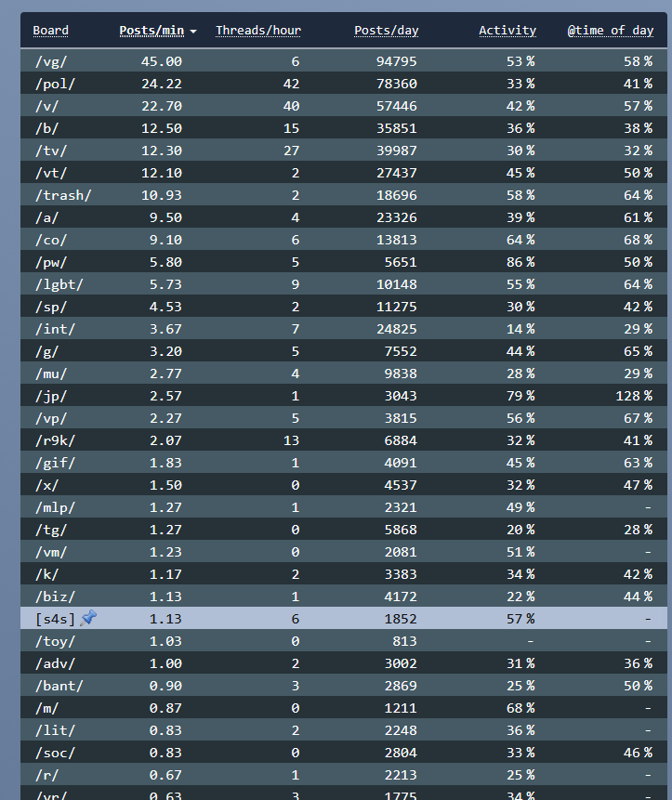Click the 42 threads/hour value for /pol/
Viewport: 672px width, 800px height.
coord(291,84)
